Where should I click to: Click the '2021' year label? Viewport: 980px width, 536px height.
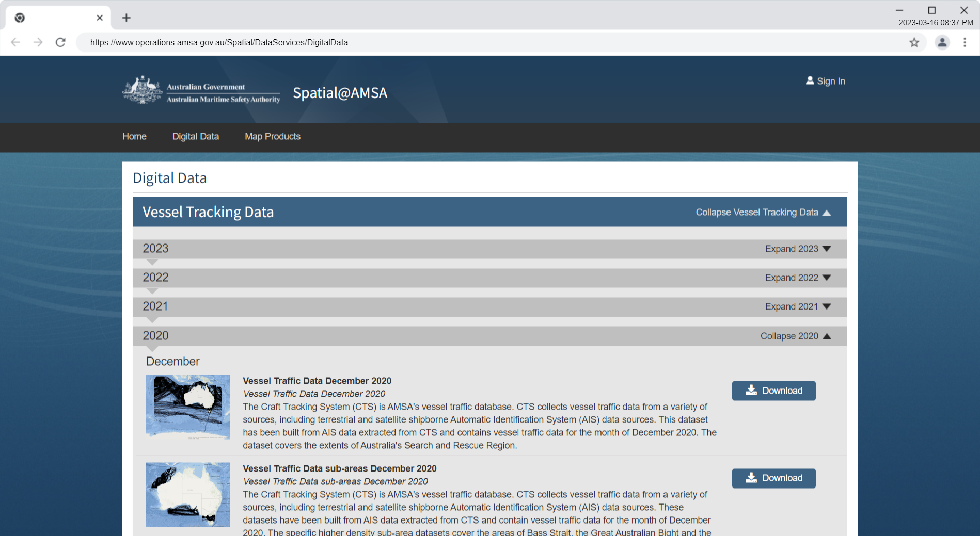point(155,306)
